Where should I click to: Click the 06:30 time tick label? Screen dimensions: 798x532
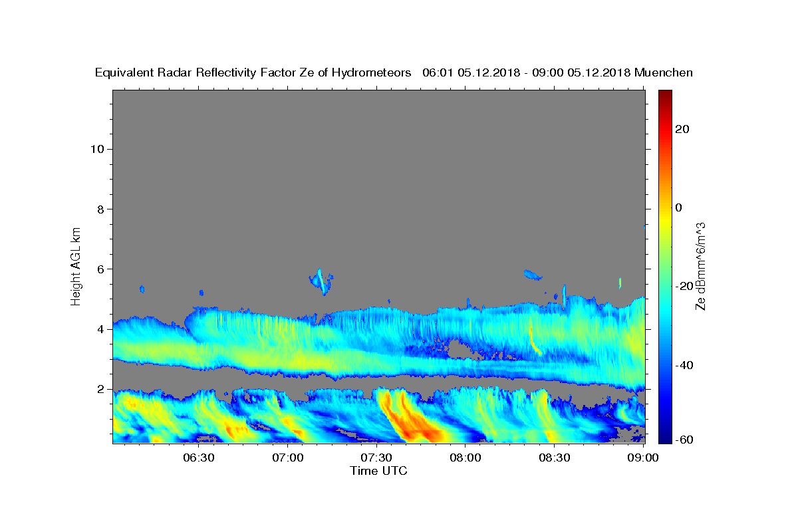199,458
